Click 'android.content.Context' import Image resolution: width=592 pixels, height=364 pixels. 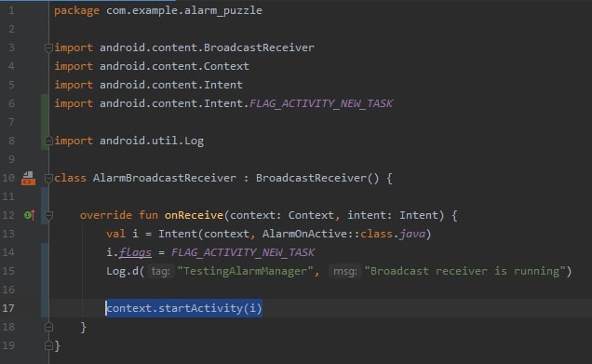174,66
